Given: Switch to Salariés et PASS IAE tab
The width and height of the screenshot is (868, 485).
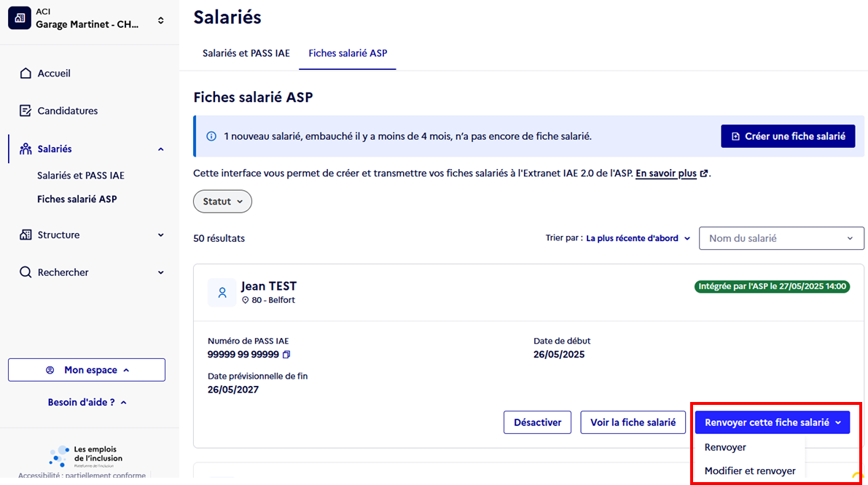Looking at the screenshot, I should pyautogui.click(x=246, y=53).
